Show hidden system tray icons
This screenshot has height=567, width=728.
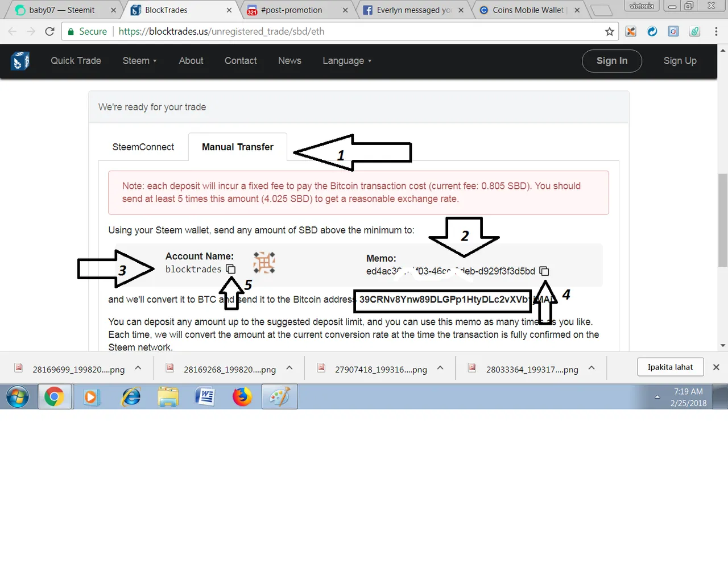tap(657, 397)
